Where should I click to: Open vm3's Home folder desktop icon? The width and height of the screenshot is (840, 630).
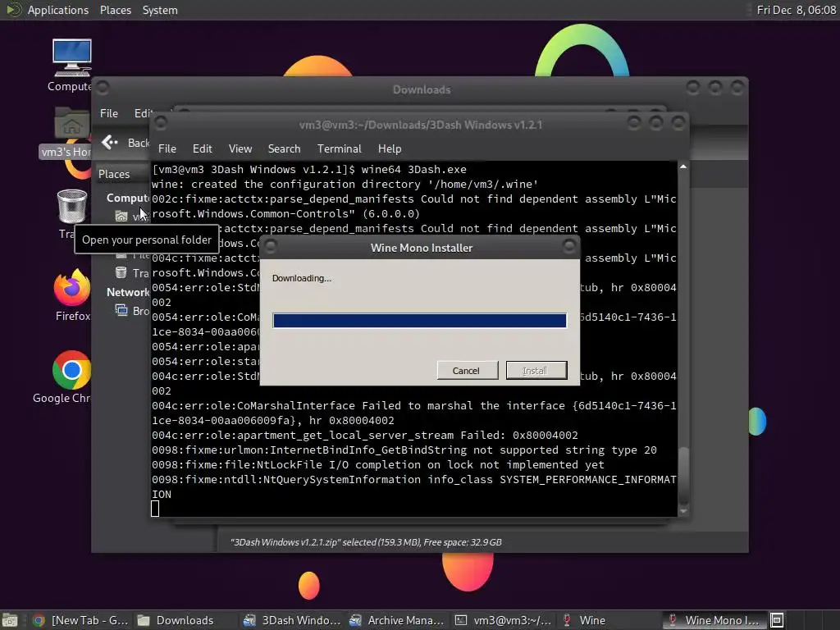click(x=71, y=124)
